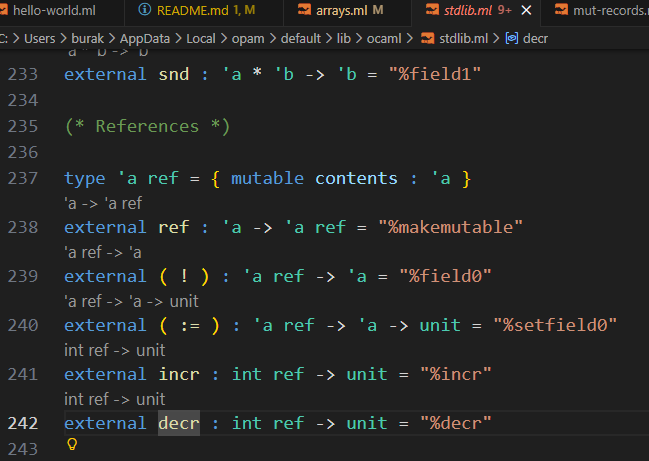
Task: Click code lens "'a -> 'a ref" above line 238
Action: [102, 203]
